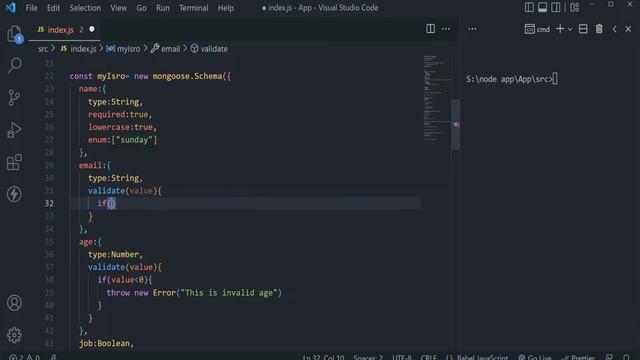The height and width of the screenshot is (360, 640).
Task: Click validate in the breadcrumb
Action: click(x=209, y=49)
